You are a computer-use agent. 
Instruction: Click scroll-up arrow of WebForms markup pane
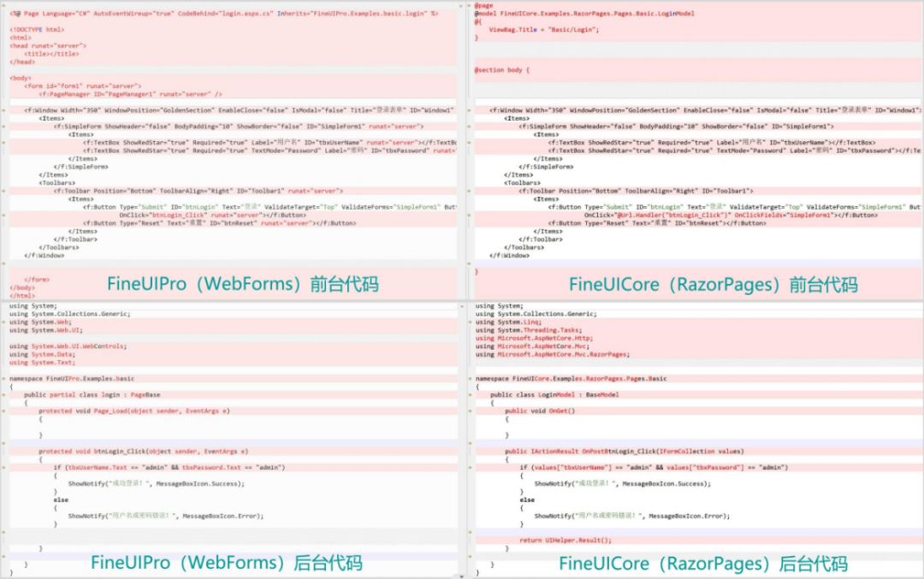click(x=461, y=5)
